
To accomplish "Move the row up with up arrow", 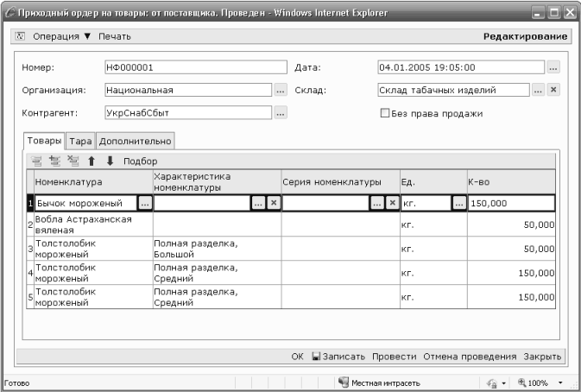I will pos(92,161).
